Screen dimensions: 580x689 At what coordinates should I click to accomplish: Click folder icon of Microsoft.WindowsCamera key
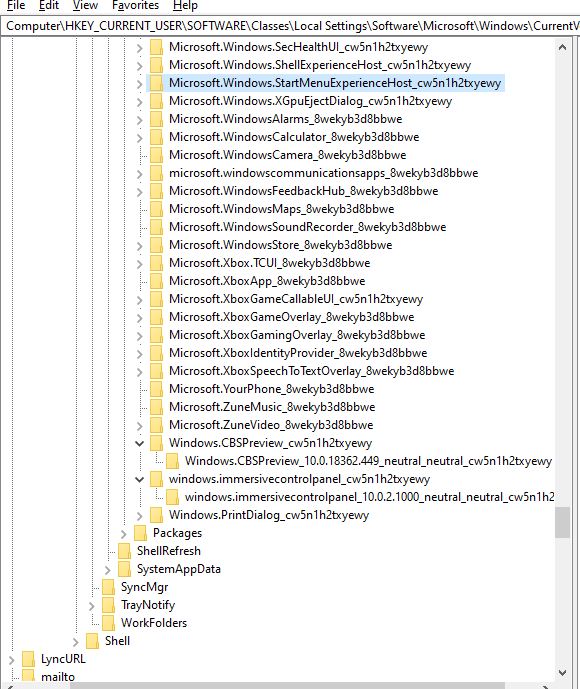click(x=156, y=155)
